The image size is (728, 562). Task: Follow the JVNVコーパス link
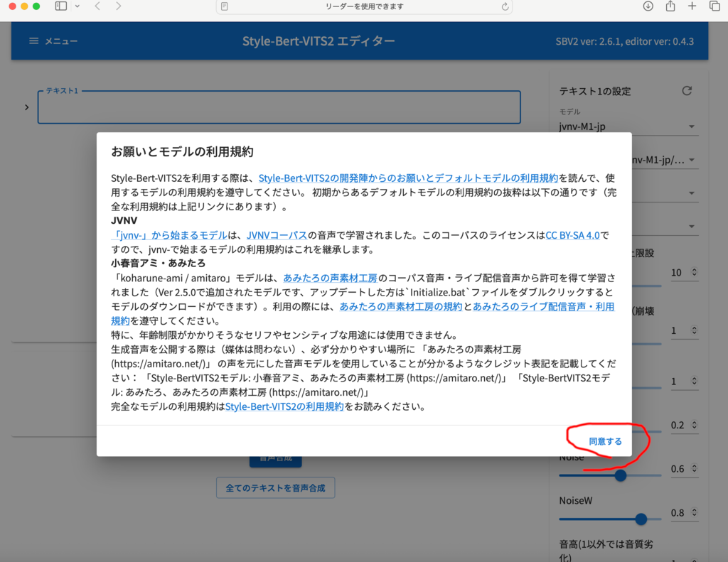tap(277, 235)
